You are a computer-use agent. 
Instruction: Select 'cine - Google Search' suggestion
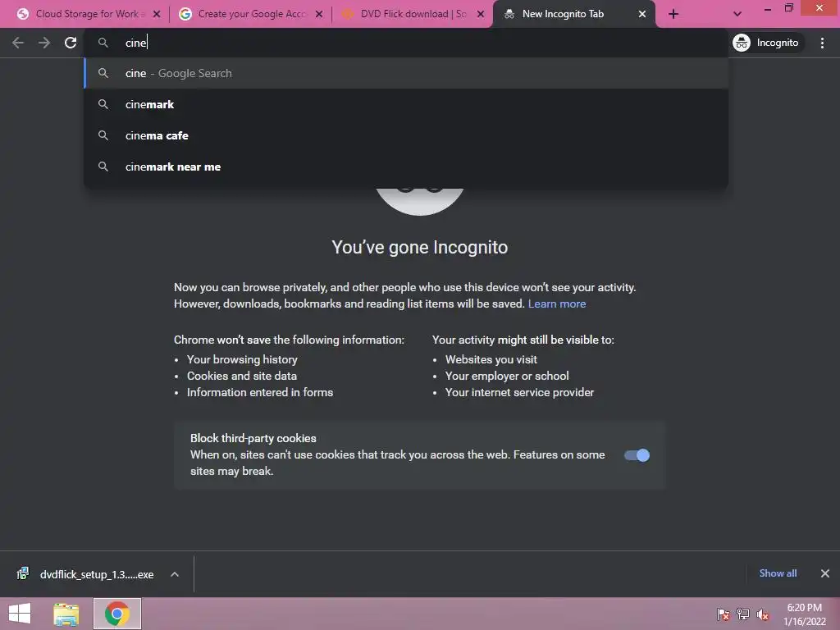[x=406, y=73]
